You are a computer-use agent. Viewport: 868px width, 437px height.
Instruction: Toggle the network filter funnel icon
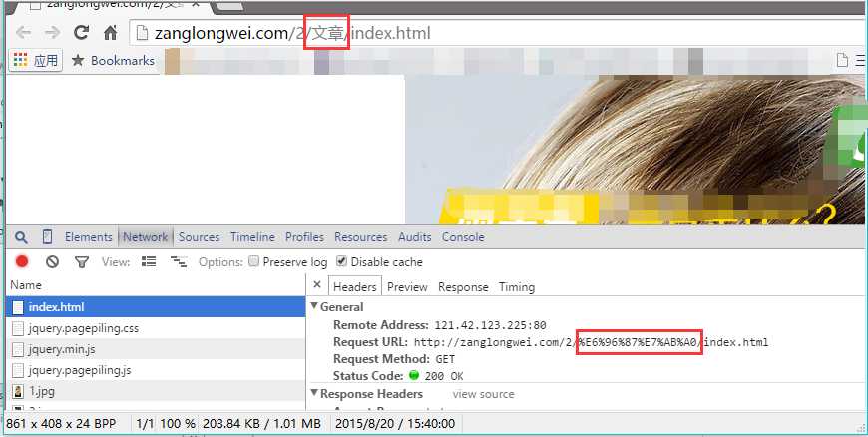point(82,262)
